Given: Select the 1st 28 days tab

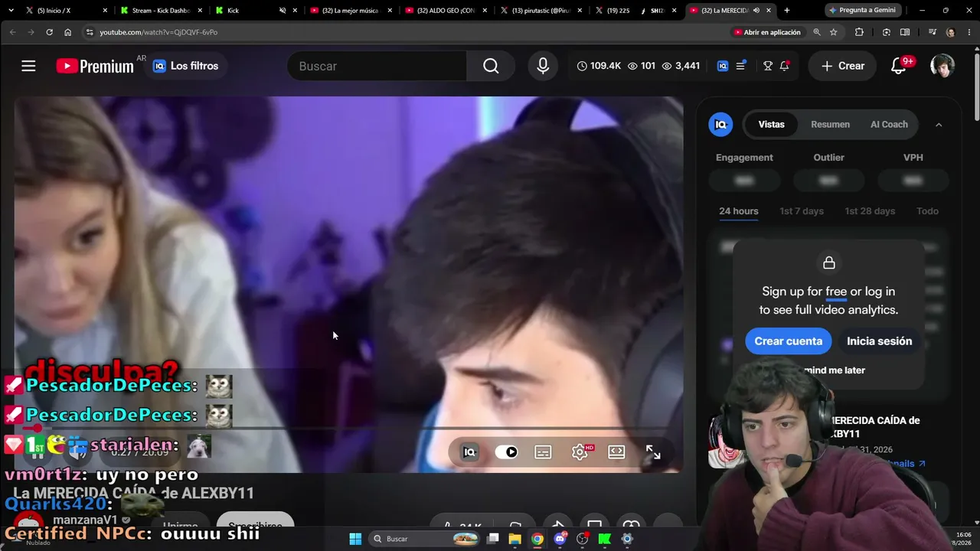Looking at the screenshot, I should pyautogui.click(x=870, y=211).
